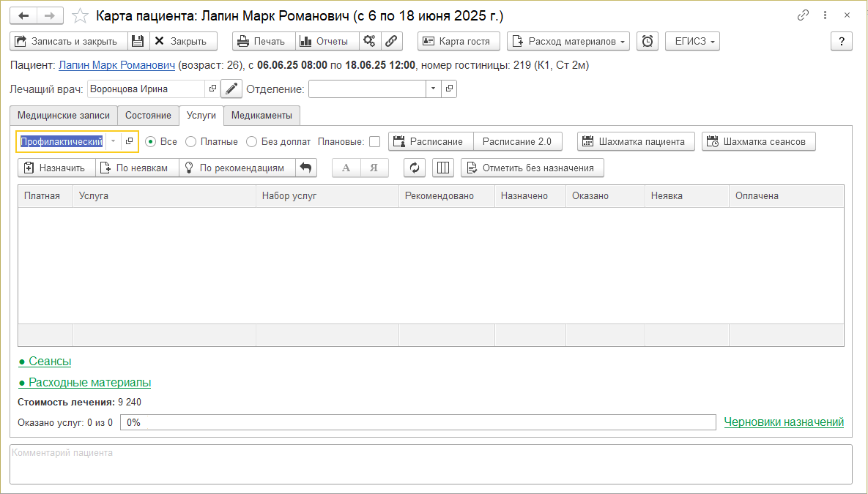Click the Набор услуг column header
Viewport: 868px width, 494px height.
pyautogui.click(x=327, y=196)
